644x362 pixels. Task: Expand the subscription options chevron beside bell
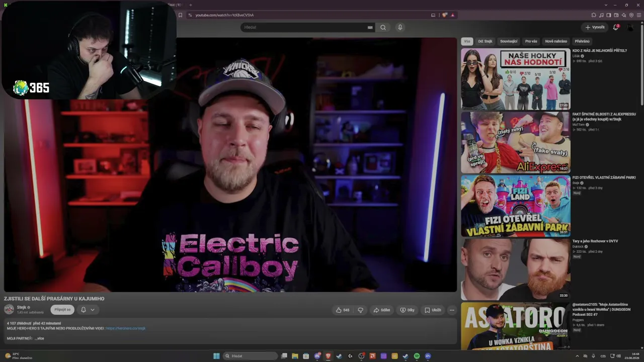93,310
